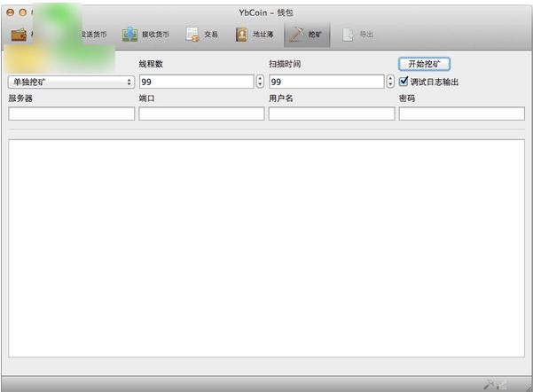533x392 pixels.
Task: Open the 单独挖矿 mining mode dropdown
Action: pos(71,82)
